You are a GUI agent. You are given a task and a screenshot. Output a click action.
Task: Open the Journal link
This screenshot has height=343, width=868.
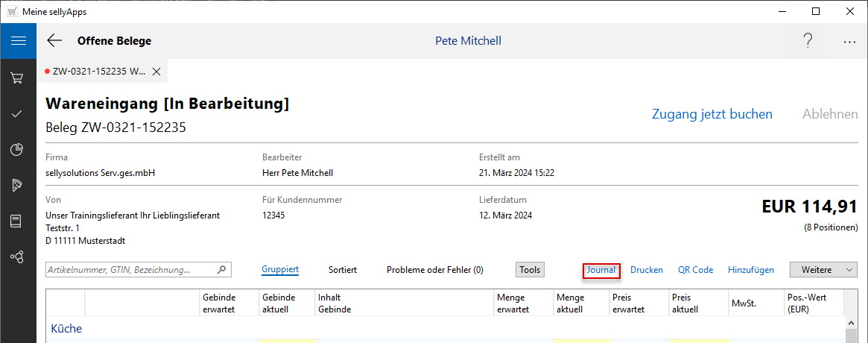[601, 270]
